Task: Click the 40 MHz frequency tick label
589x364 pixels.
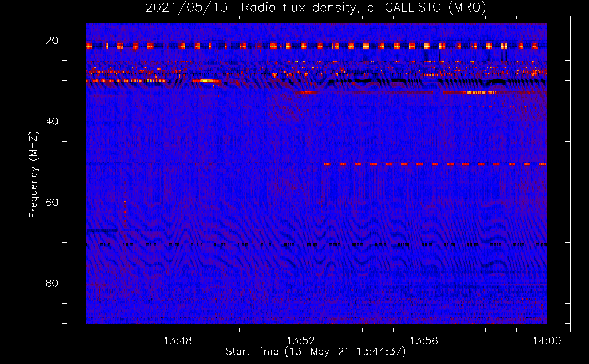Action: pos(52,121)
